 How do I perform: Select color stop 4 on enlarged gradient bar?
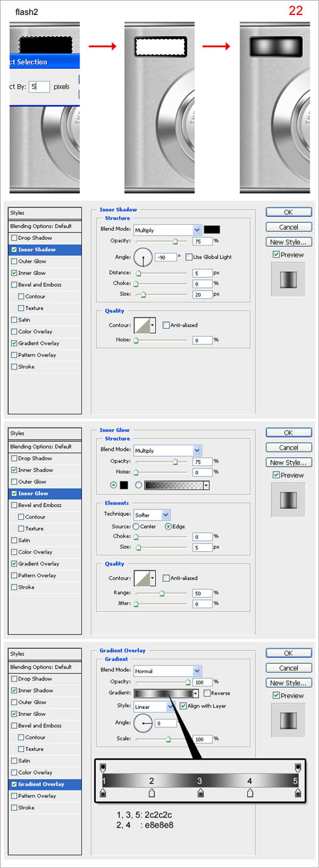(250, 793)
